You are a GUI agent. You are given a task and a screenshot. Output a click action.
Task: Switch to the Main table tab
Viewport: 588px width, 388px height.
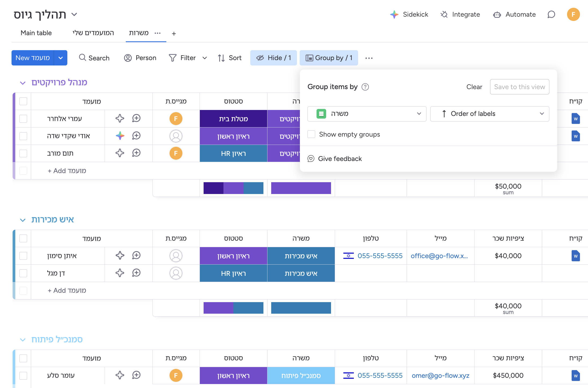pyautogui.click(x=36, y=33)
